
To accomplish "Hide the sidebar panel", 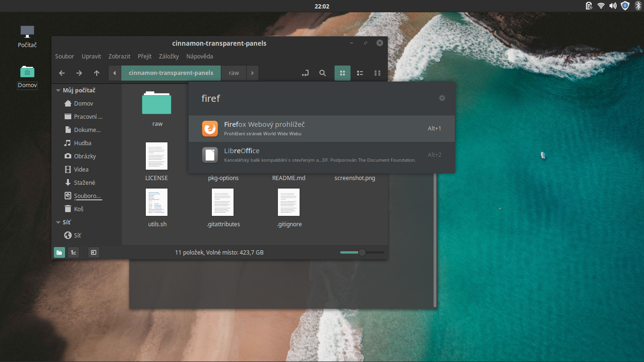I will pos(93,252).
